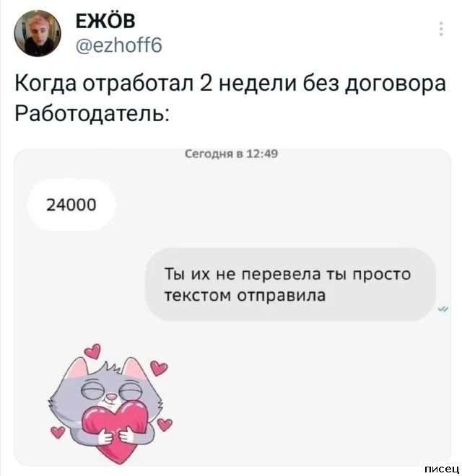Open the embedded chat screenshot image
This screenshot has height=476, width=462.
[x=232, y=307]
